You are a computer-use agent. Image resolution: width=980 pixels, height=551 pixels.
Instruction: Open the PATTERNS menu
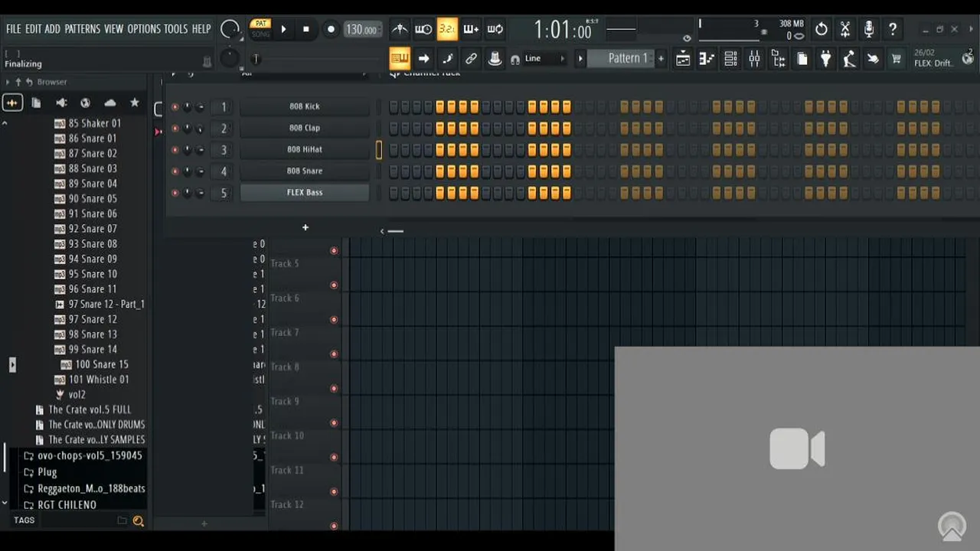pos(82,29)
